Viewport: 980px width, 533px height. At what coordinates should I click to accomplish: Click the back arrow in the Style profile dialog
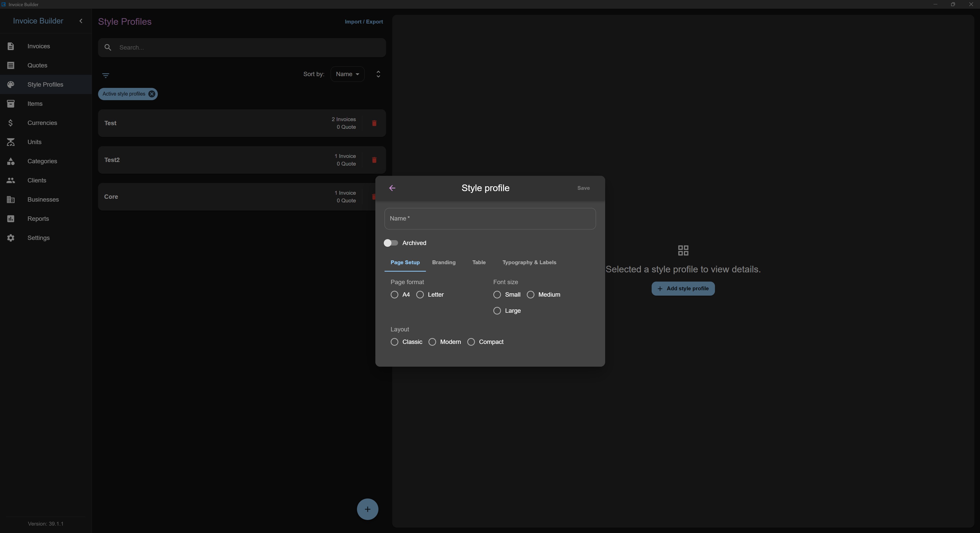tap(392, 188)
